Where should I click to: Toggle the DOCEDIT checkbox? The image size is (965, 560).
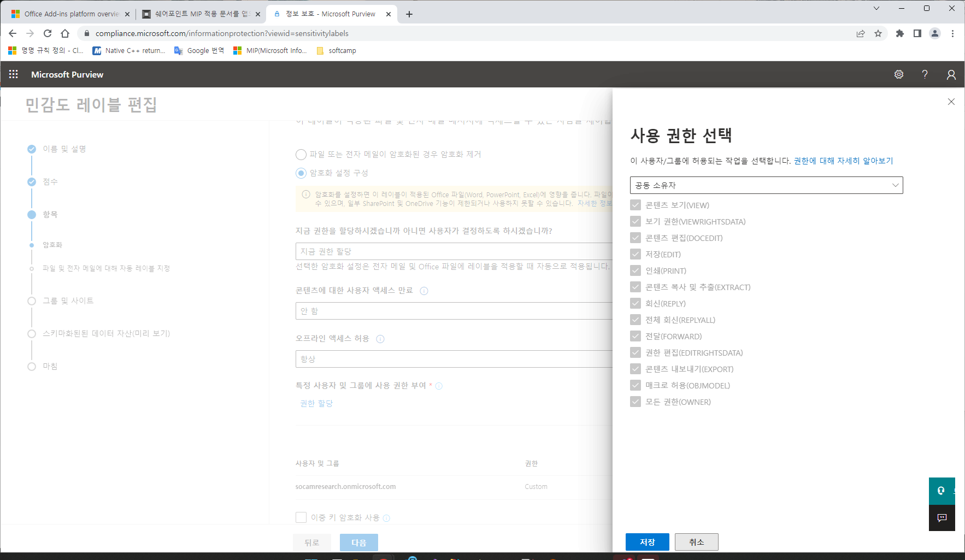636,238
